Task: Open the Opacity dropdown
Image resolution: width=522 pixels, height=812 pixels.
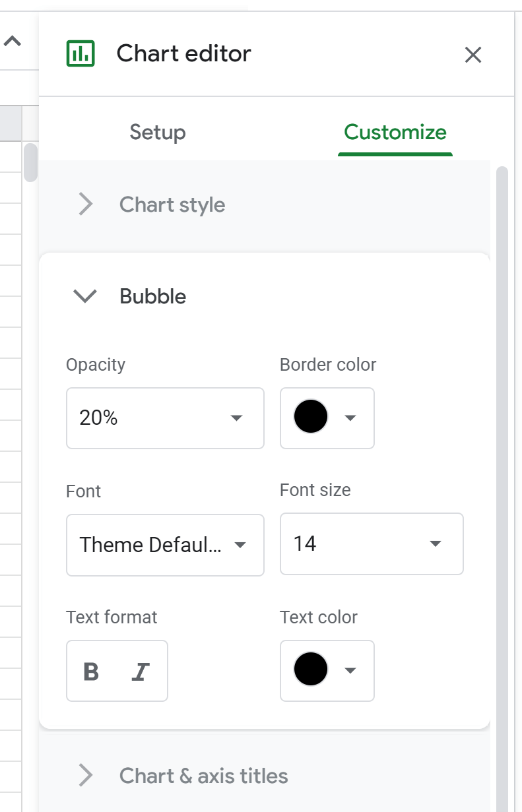Action: 236,418
